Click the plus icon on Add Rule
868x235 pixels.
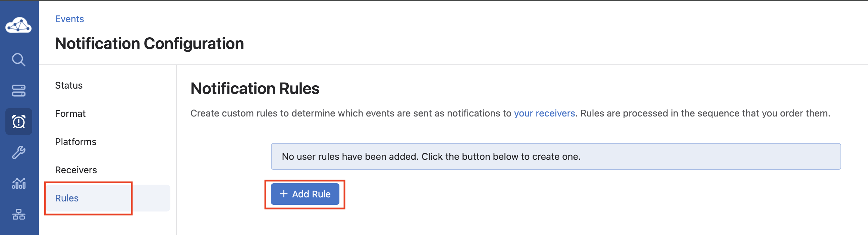(x=284, y=194)
